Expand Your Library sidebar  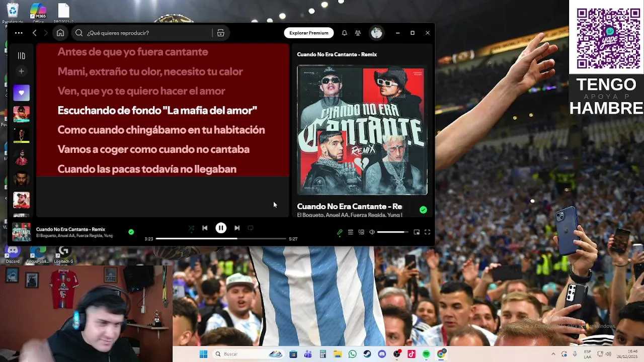[x=21, y=56]
